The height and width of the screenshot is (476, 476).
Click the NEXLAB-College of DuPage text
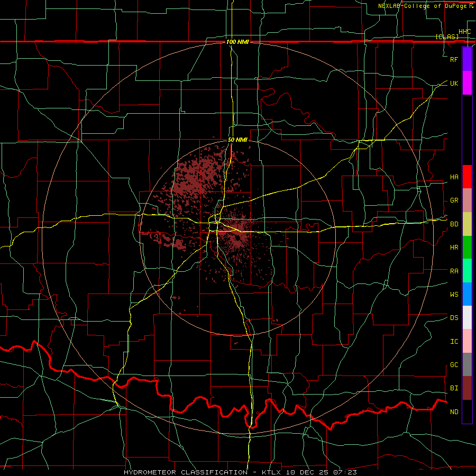coord(422,6)
